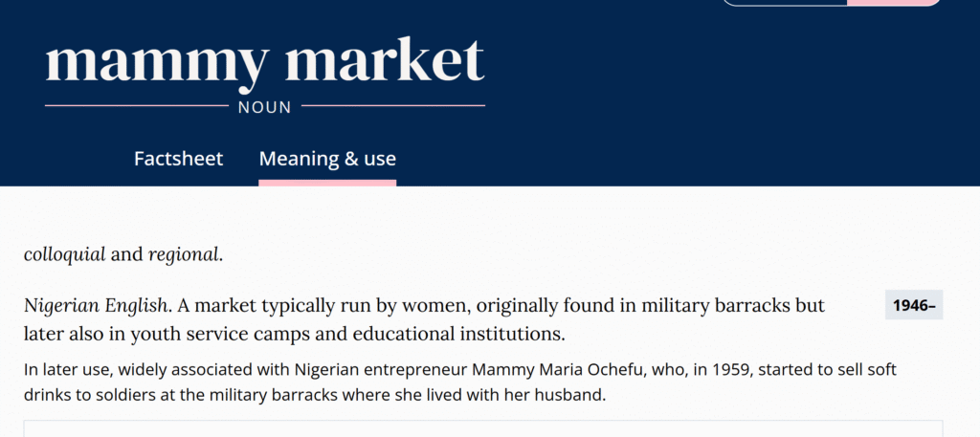Click the NOUN part-of-speech label
The width and height of the screenshot is (980, 437).
[265, 108]
